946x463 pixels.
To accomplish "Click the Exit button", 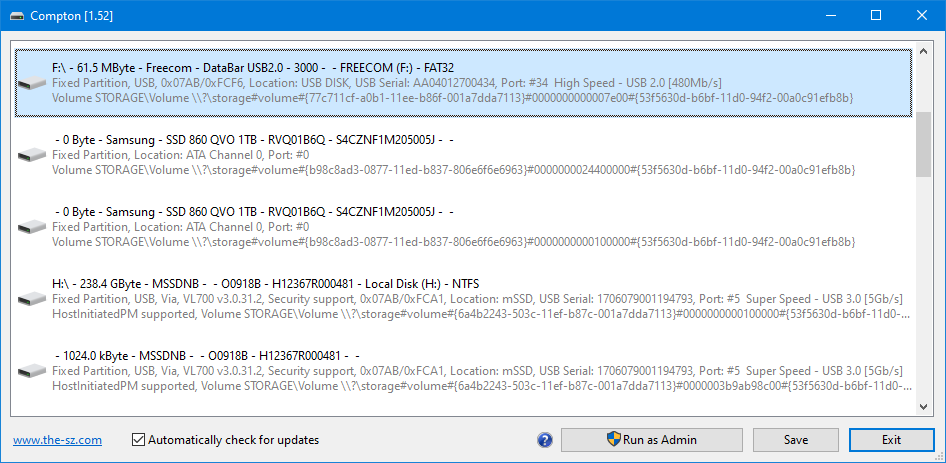I will pos(891,439).
